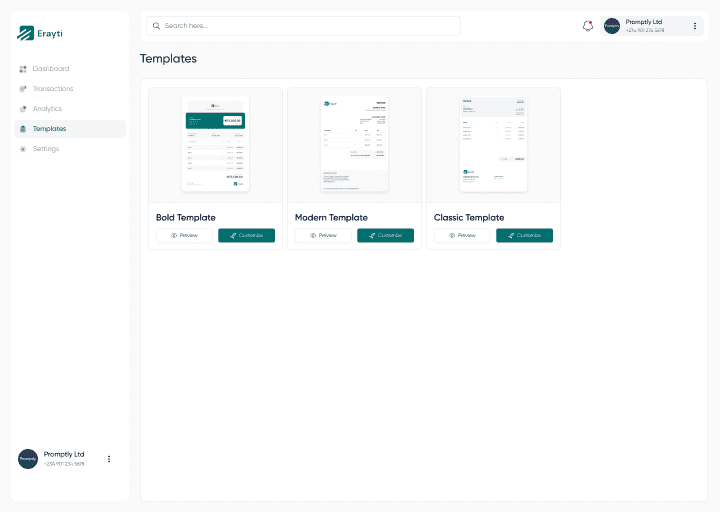This screenshot has height=512, width=720.
Task: Customize the Classic Template
Action: point(524,236)
